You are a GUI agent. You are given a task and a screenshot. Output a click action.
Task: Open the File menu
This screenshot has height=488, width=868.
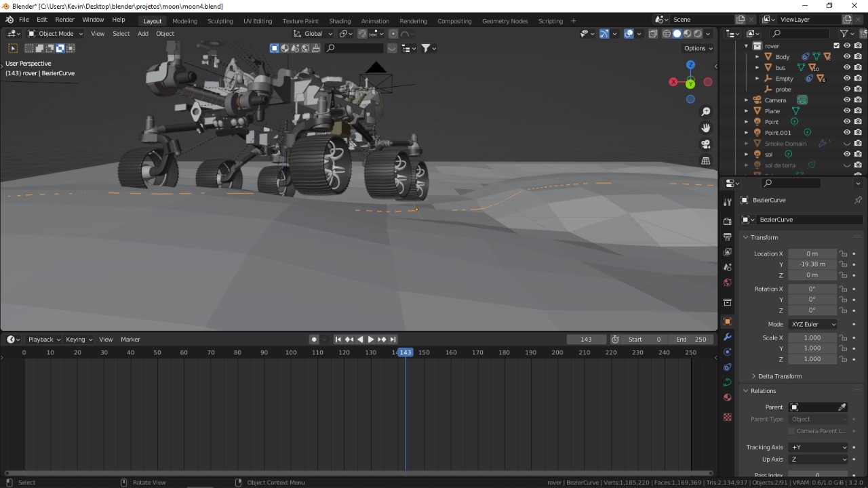(x=24, y=20)
